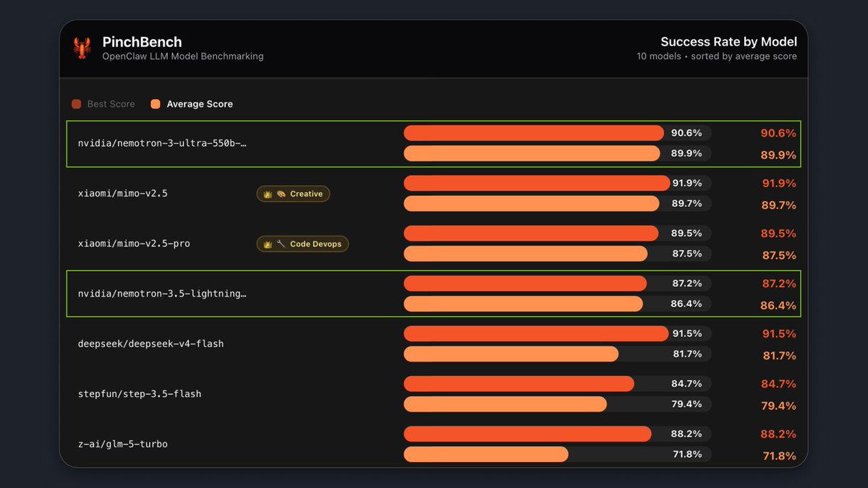Click the OpenClaw LLM Model Benchmarking subtitle

pos(183,56)
